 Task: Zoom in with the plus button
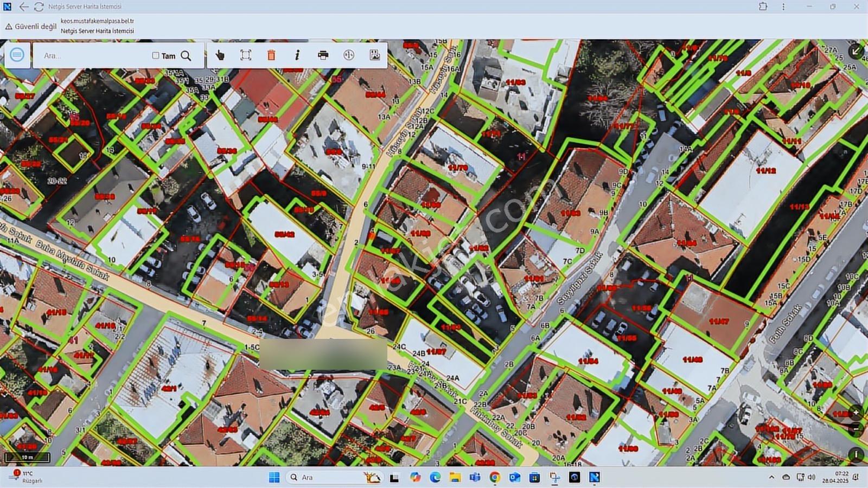(x=856, y=413)
